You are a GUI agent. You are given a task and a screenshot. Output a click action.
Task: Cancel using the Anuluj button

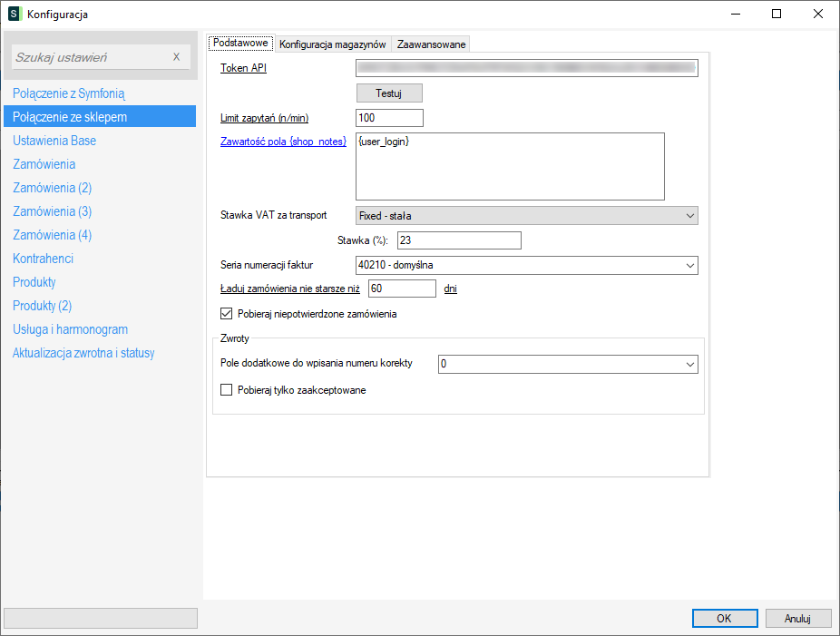[x=798, y=618]
